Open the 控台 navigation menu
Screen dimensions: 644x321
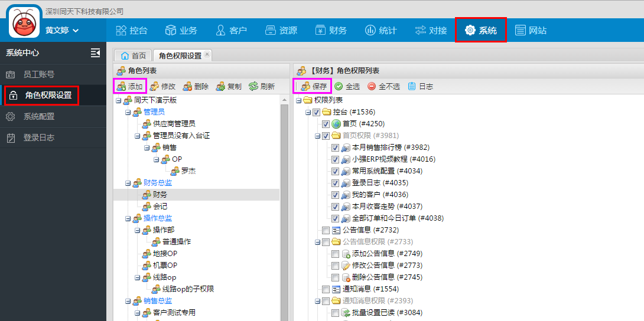click(x=132, y=30)
